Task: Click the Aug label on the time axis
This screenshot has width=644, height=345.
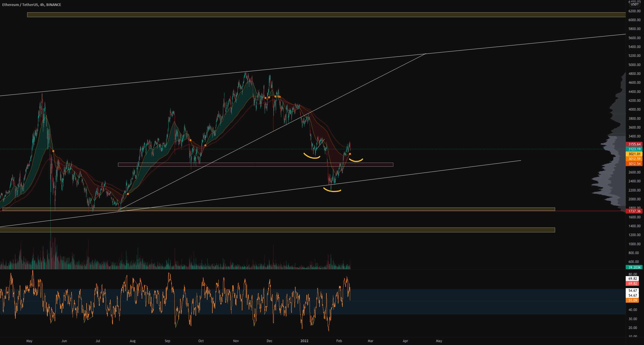Action: click(133, 341)
